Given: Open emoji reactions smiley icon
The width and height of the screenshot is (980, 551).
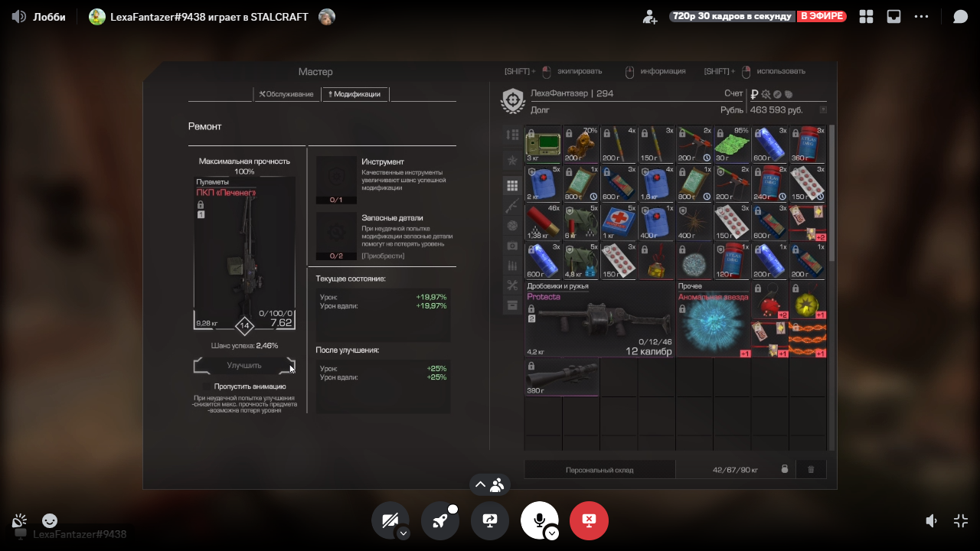Looking at the screenshot, I should point(49,521).
